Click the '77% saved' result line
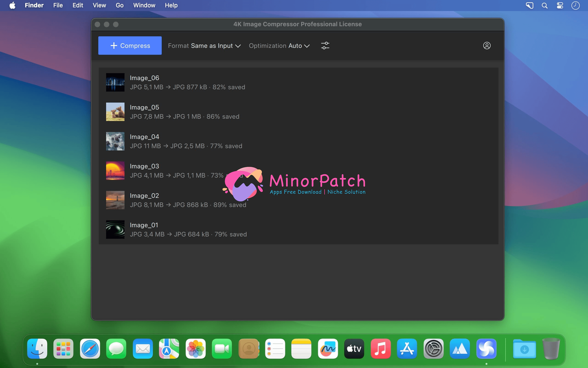 point(186,146)
